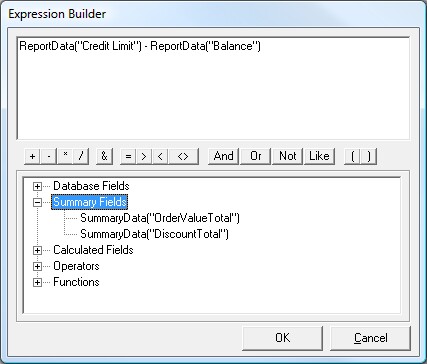Expand the Functions tree node
Image resolution: width=427 pixels, height=364 pixels.
point(37,282)
